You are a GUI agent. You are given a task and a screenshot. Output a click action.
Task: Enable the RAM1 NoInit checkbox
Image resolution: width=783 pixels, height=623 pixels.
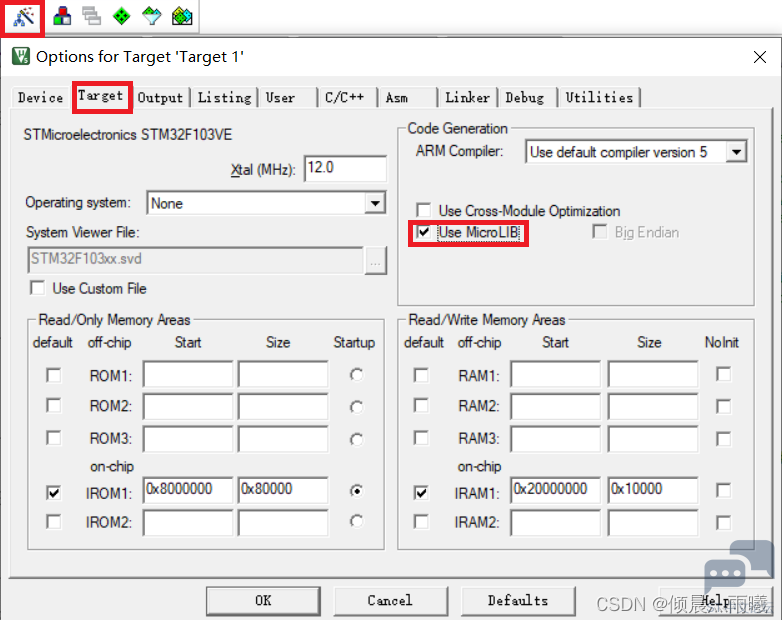pyautogui.click(x=723, y=374)
